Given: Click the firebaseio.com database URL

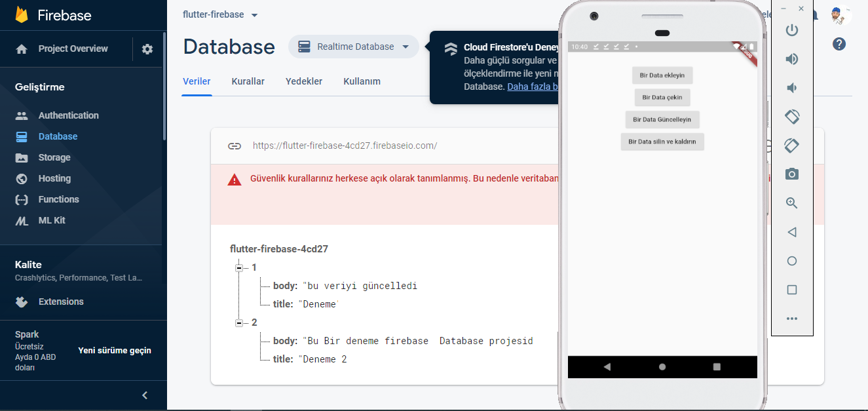Looking at the screenshot, I should click(345, 146).
